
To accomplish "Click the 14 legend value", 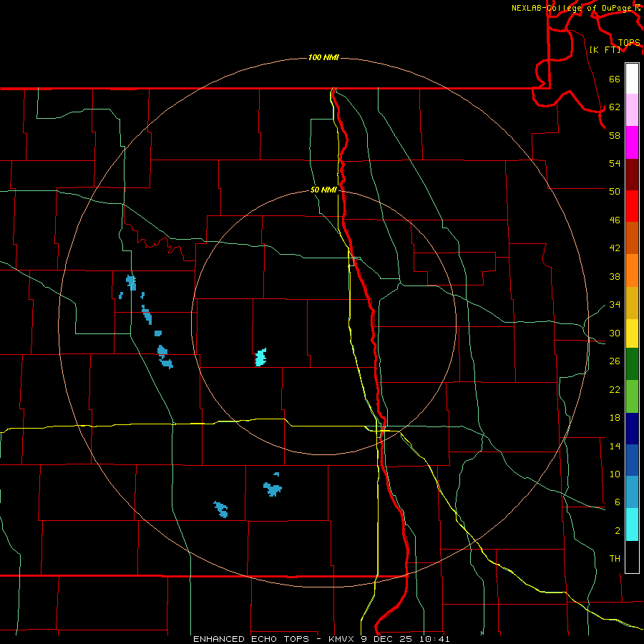I will click(615, 446).
